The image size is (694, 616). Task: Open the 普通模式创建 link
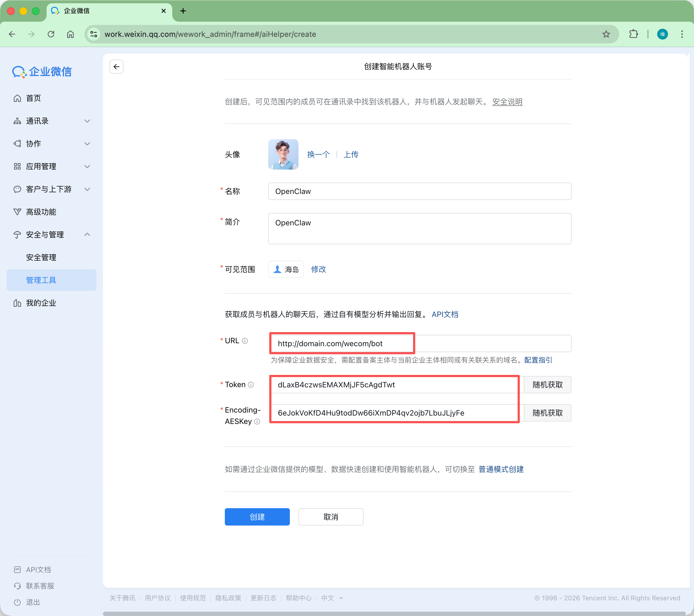[501, 469]
